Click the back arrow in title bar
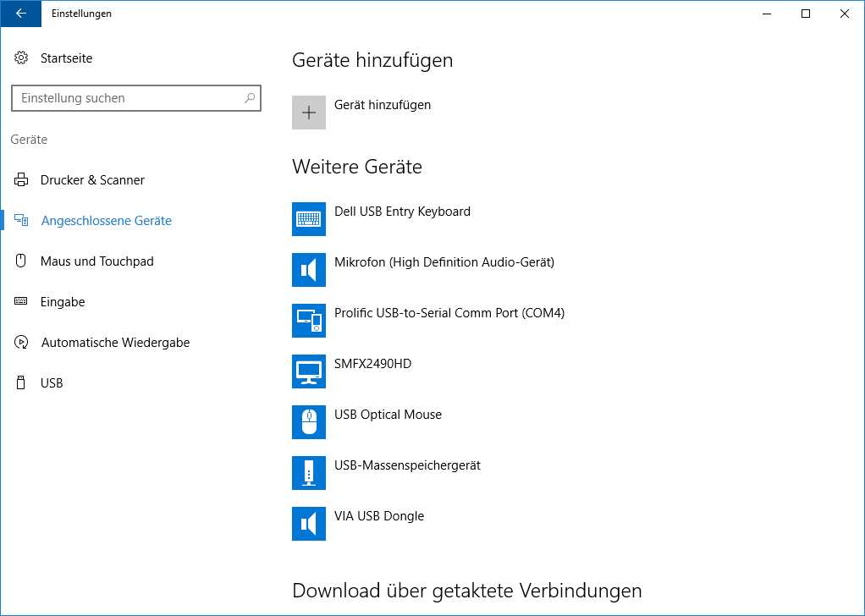The image size is (865, 616). (21, 14)
